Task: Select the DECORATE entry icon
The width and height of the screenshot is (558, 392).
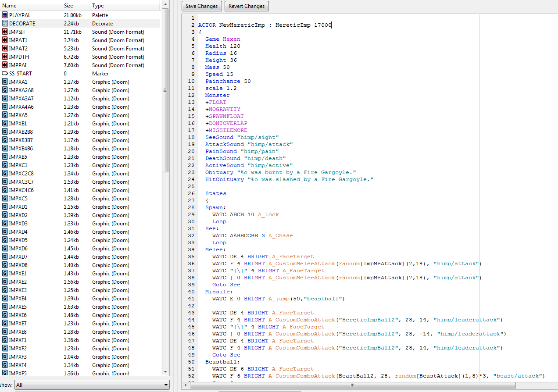Action: (x=5, y=24)
